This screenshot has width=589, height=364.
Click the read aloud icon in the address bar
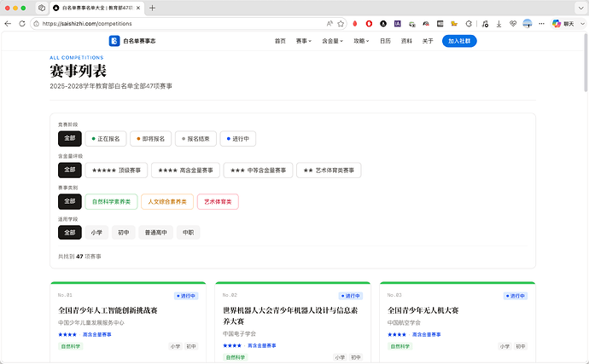[x=329, y=24]
